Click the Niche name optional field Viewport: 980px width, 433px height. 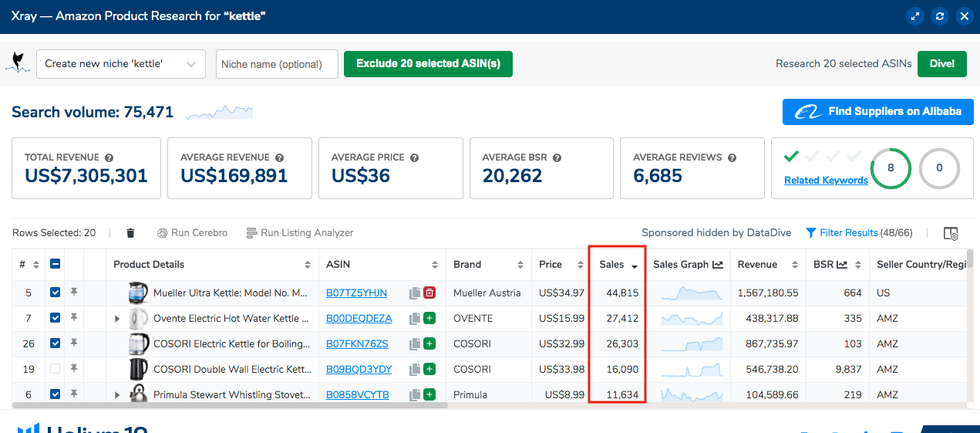tap(277, 64)
